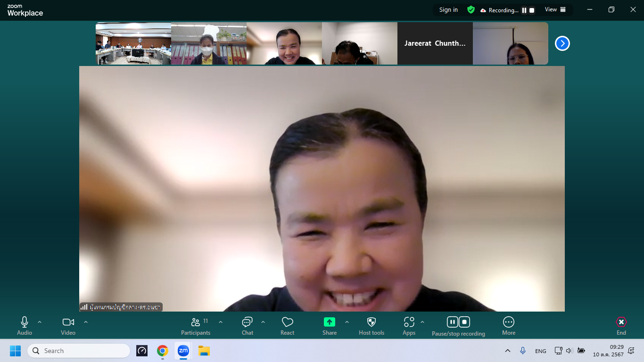This screenshot has width=644, height=362.
Task: Open the tray volume speaker icon
Action: pyautogui.click(x=570, y=351)
